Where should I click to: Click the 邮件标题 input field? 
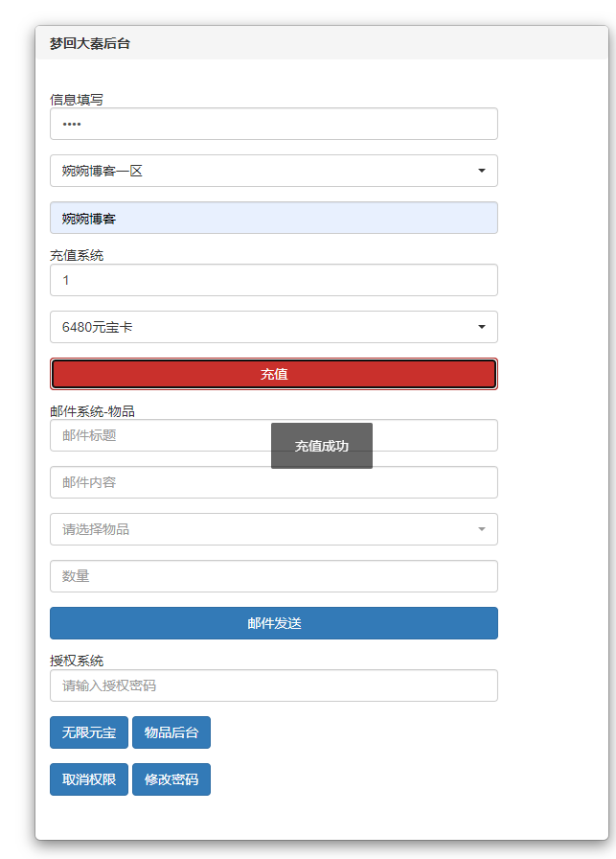(x=158, y=435)
